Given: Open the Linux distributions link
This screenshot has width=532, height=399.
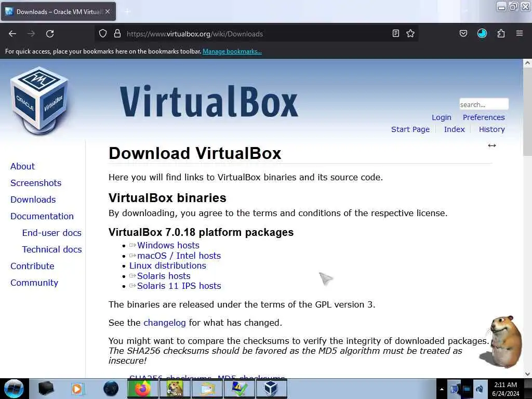Looking at the screenshot, I should 168,265.
